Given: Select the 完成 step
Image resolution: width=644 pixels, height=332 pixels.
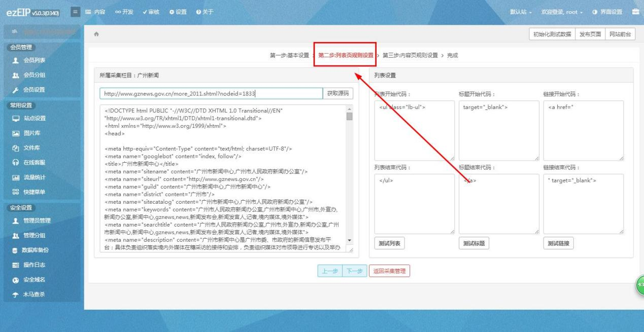Looking at the screenshot, I should pyautogui.click(x=453, y=55).
